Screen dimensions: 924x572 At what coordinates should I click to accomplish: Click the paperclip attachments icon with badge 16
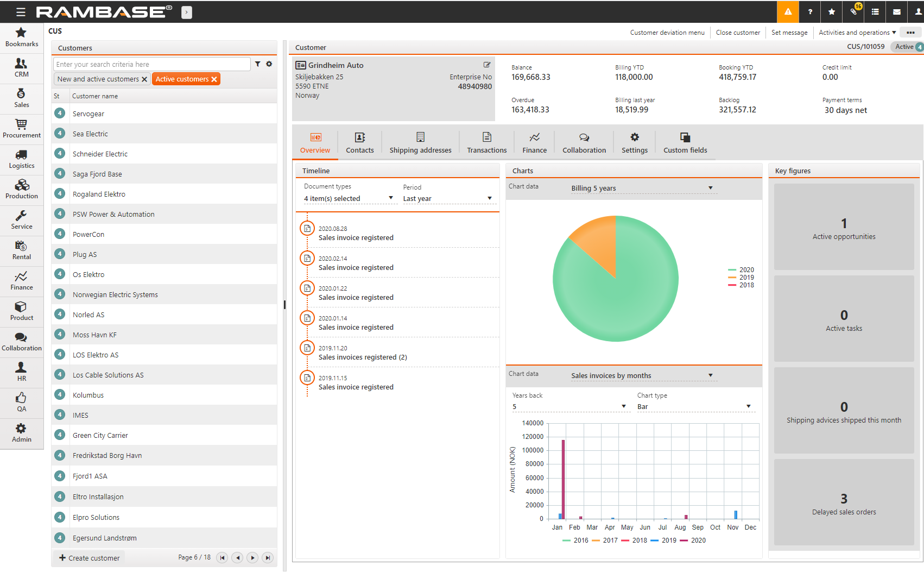click(x=853, y=11)
